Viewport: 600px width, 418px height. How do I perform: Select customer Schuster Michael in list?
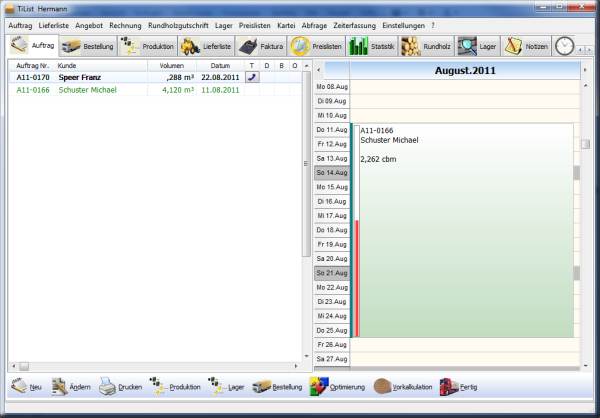[x=87, y=90]
